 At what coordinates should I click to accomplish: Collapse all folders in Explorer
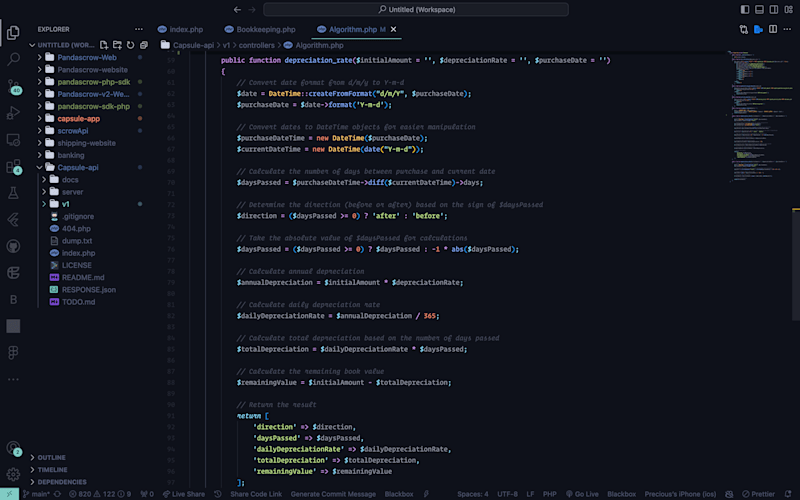144,45
